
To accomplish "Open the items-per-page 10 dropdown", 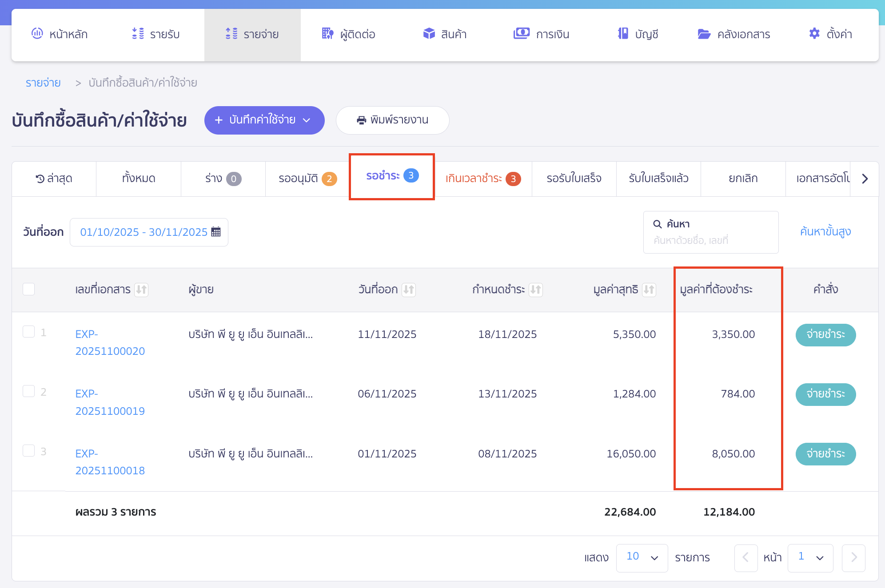I will point(642,558).
